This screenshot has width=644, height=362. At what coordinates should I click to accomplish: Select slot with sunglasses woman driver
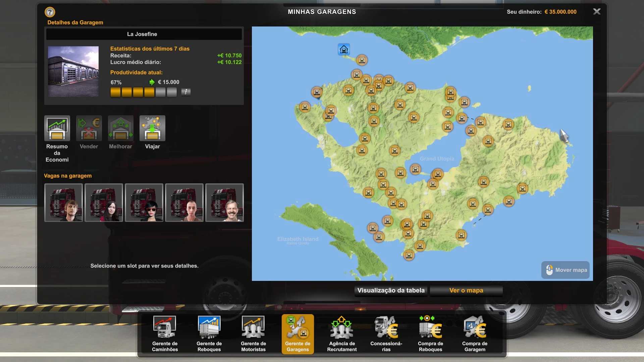(x=144, y=202)
